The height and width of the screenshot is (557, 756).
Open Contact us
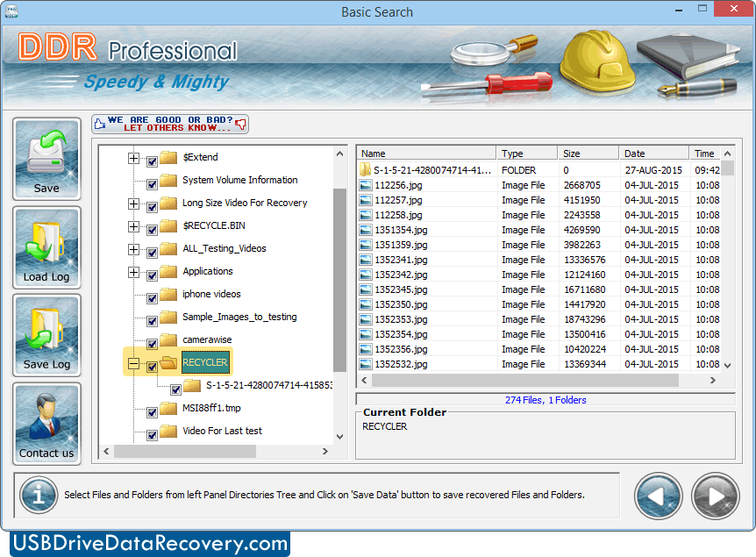pos(46,424)
